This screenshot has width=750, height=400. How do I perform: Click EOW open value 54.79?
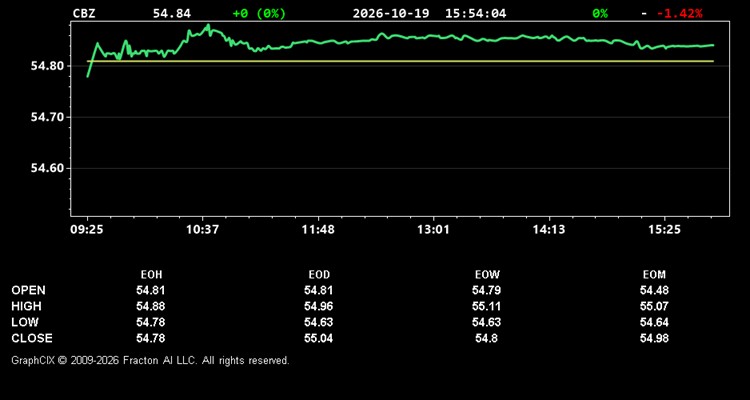tap(486, 290)
